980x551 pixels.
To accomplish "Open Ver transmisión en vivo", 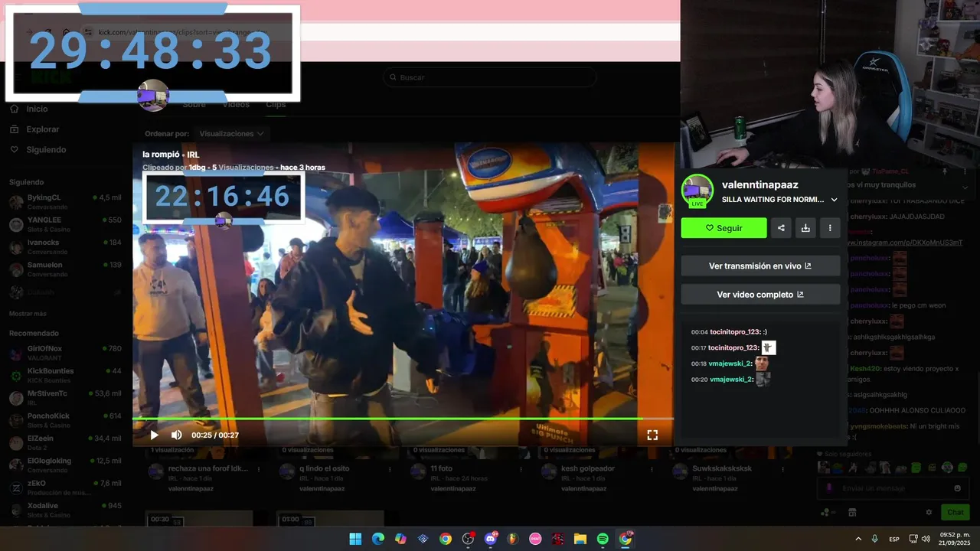I will pos(760,266).
